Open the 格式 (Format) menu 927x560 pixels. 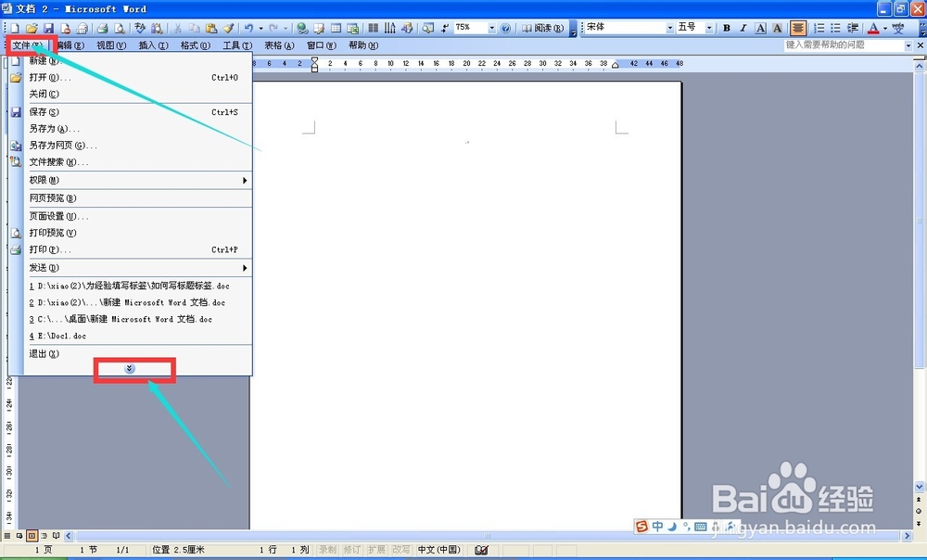(196, 45)
